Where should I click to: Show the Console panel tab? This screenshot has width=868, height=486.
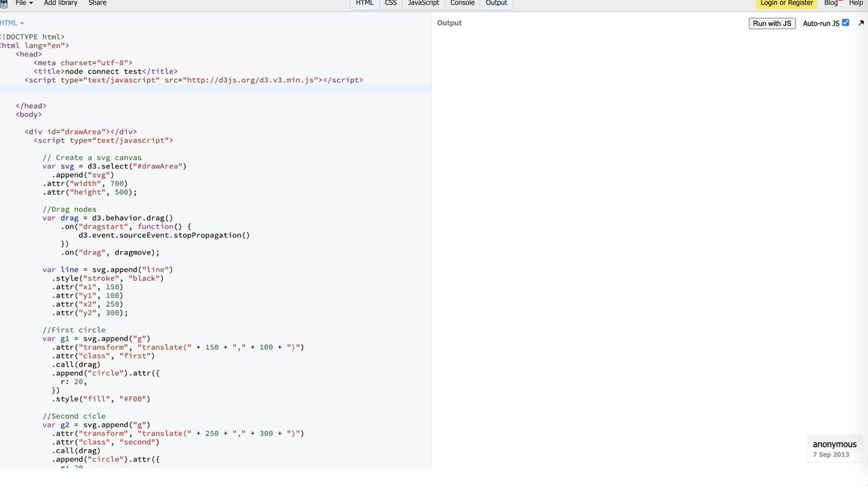pyautogui.click(x=462, y=3)
